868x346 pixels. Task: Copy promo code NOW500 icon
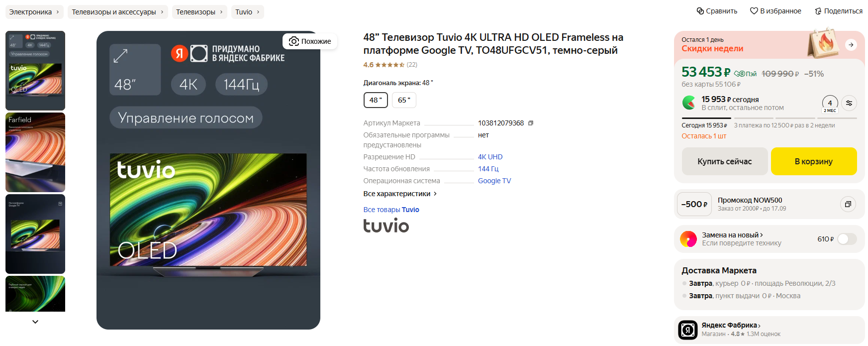pos(848,204)
